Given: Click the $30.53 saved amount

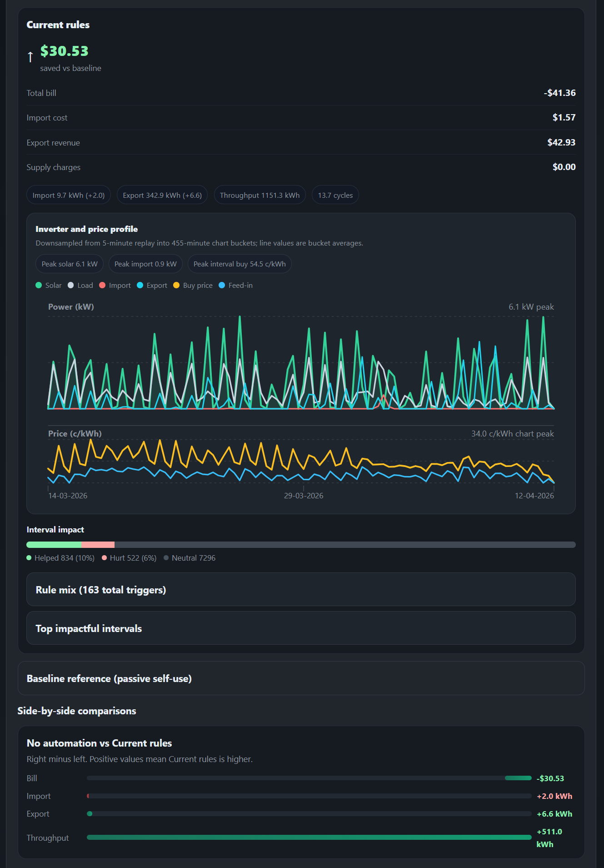Looking at the screenshot, I should (64, 51).
